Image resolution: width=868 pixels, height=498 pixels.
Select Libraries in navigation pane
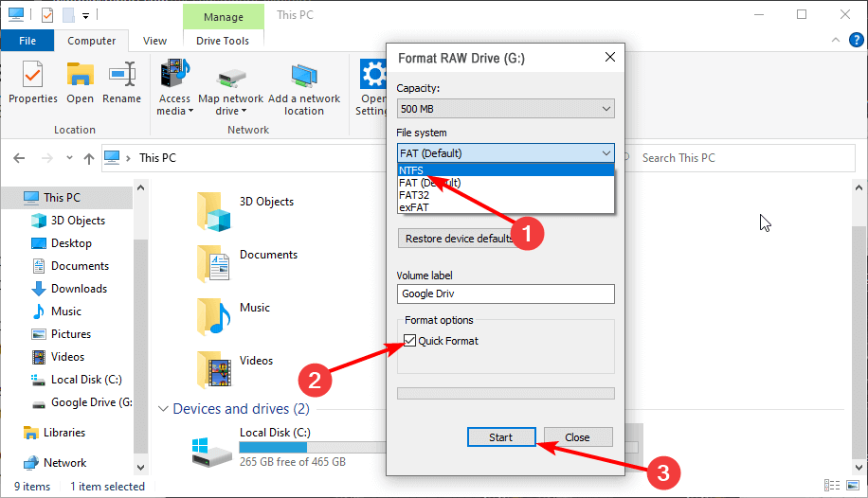coord(64,432)
